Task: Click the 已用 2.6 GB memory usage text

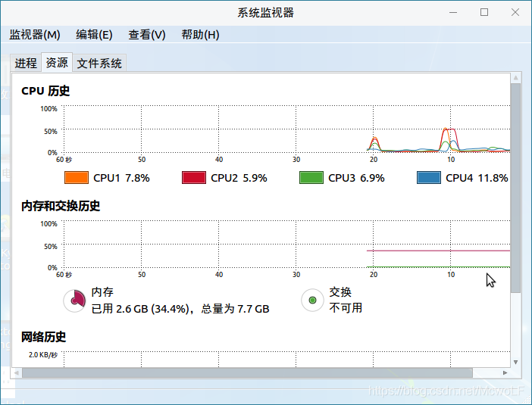Action: (x=180, y=309)
